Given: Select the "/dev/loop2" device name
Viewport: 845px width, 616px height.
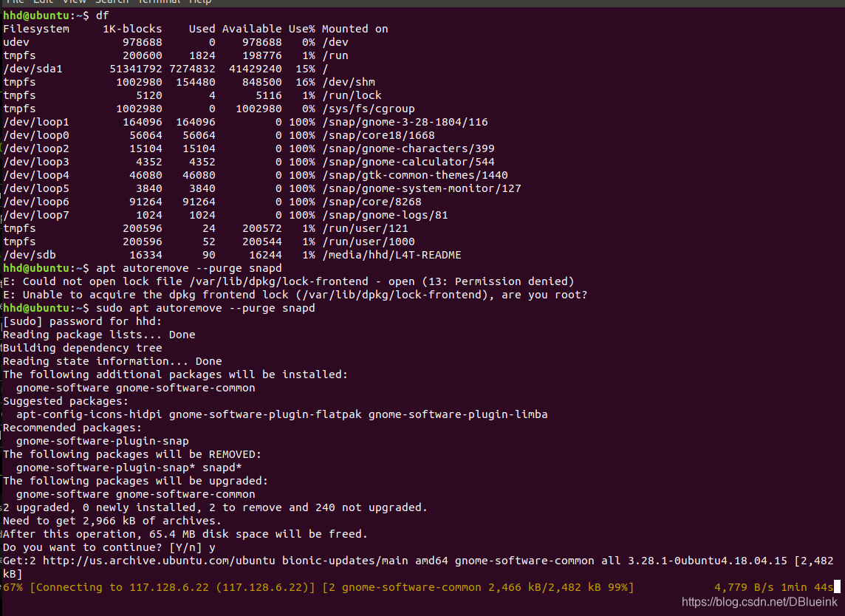Looking at the screenshot, I should (36, 148).
